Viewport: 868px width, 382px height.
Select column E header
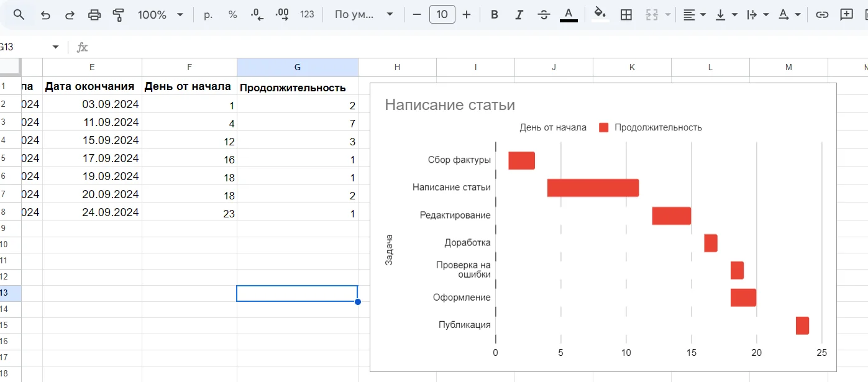coord(92,67)
